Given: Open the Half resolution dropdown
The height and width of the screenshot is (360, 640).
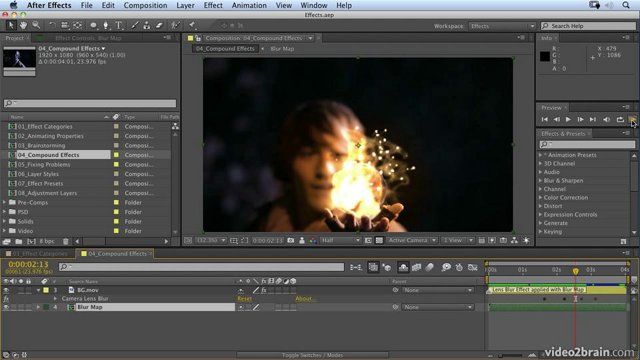Looking at the screenshot, I should (x=340, y=240).
